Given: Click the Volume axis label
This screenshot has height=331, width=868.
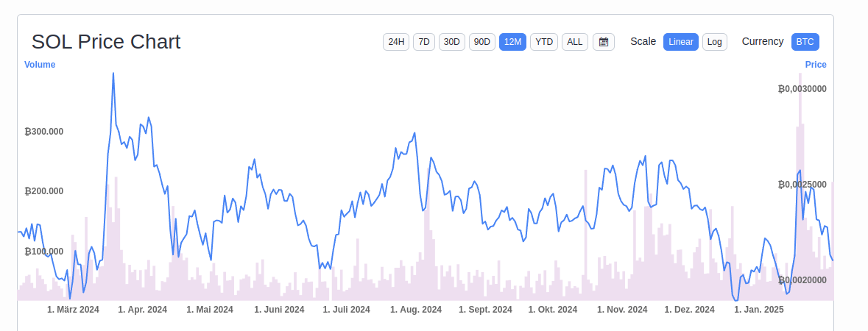Looking at the screenshot, I should click(x=40, y=65).
